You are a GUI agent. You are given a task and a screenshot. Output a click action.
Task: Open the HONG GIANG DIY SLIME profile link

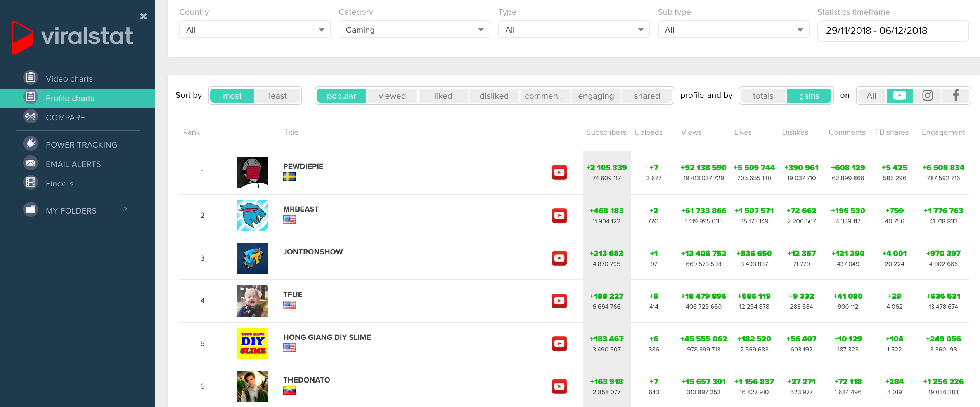pos(327,337)
